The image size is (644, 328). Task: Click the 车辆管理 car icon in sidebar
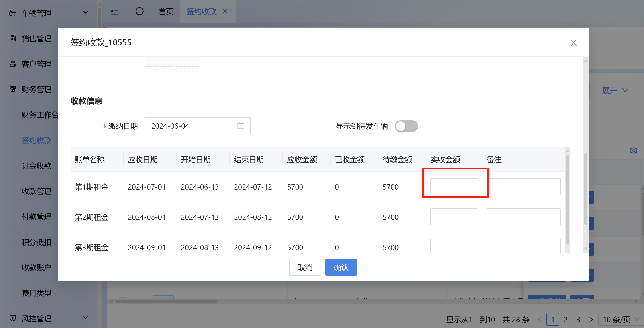click(x=13, y=13)
